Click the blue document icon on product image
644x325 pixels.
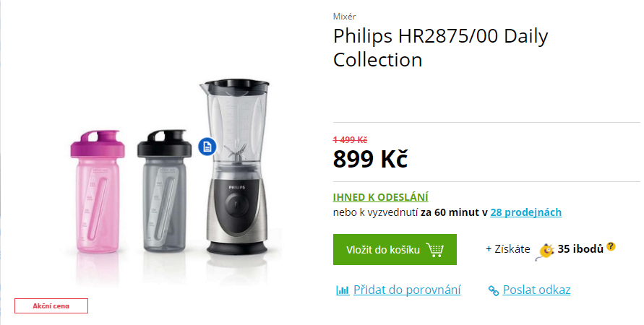207,147
